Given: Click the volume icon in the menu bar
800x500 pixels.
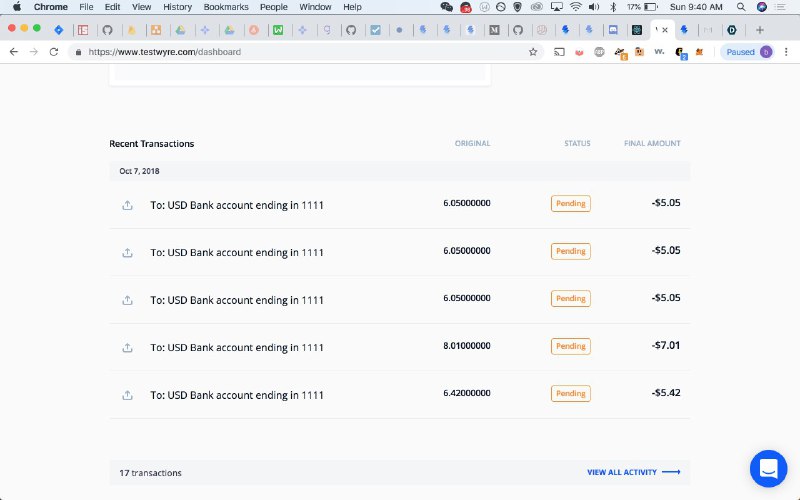Looking at the screenshot, I should point(594,7).
